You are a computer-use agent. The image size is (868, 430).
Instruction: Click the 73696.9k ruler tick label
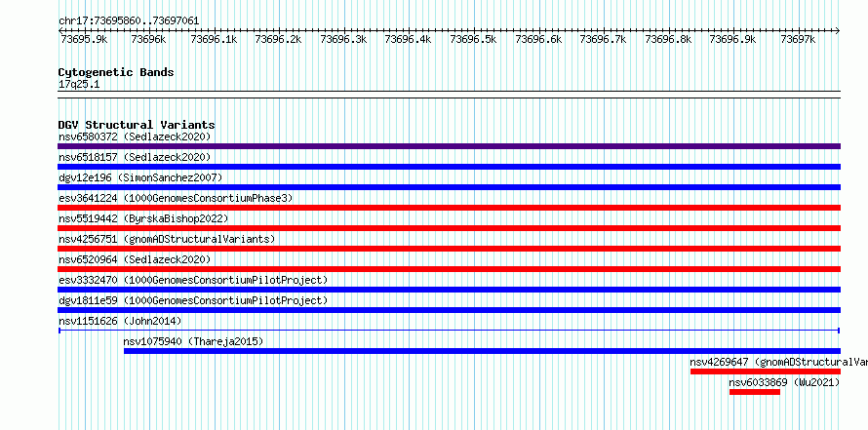coord(732,39)
